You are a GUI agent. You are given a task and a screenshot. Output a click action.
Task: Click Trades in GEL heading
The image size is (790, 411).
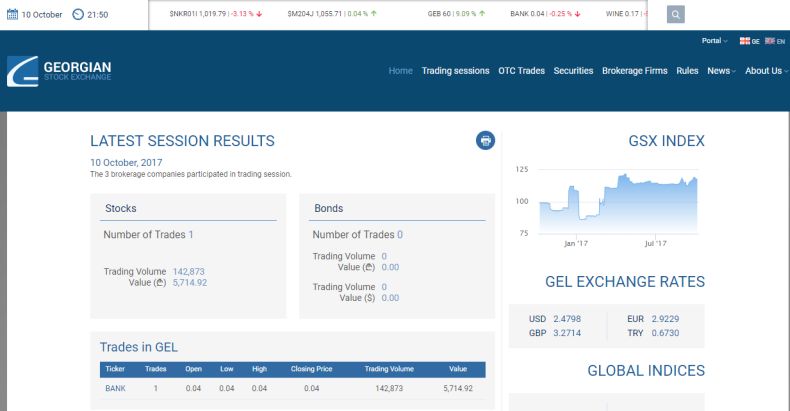139,347
